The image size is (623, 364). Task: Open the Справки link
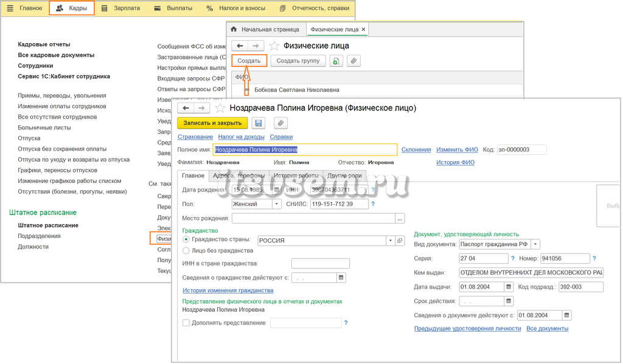click(x=281, y=137)
